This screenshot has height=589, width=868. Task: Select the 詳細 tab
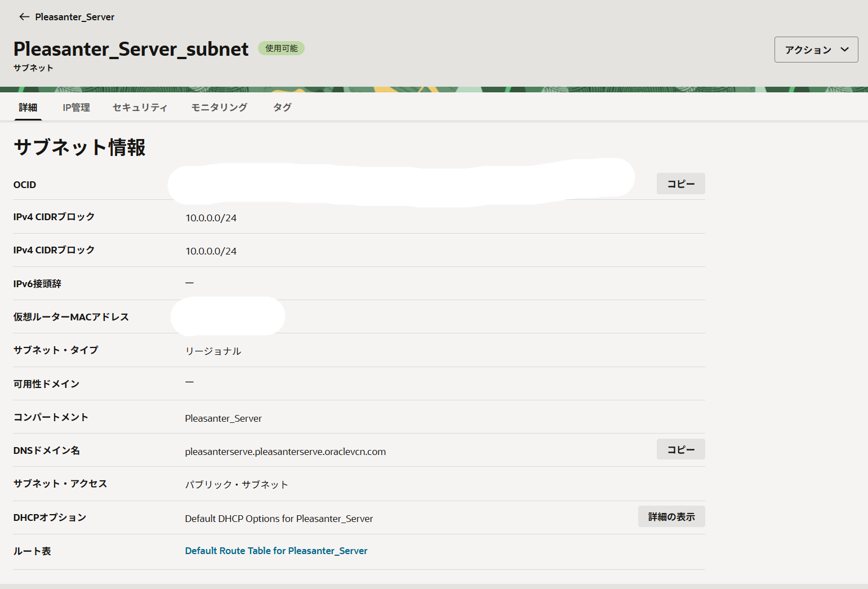tap(28, 108)
